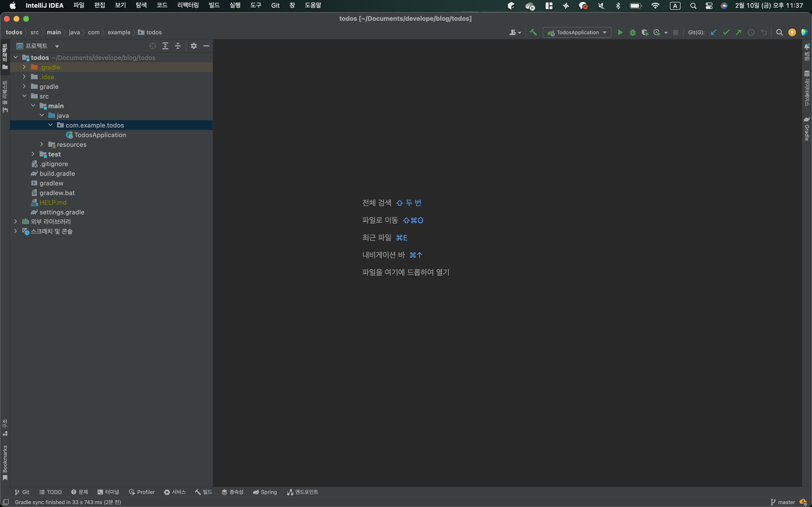The height and width of the screenshot is (507, 812).
Task: Click the green Run button
Action: coord(620,33)
